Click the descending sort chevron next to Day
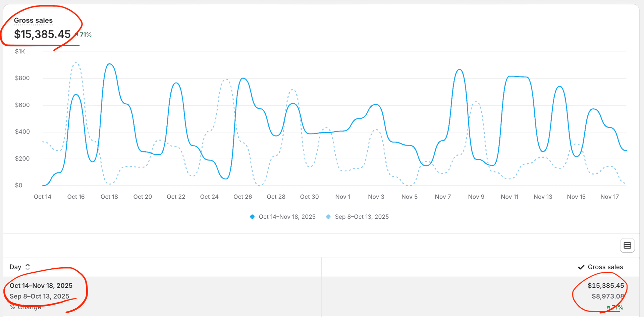 (x=28, y=269)
